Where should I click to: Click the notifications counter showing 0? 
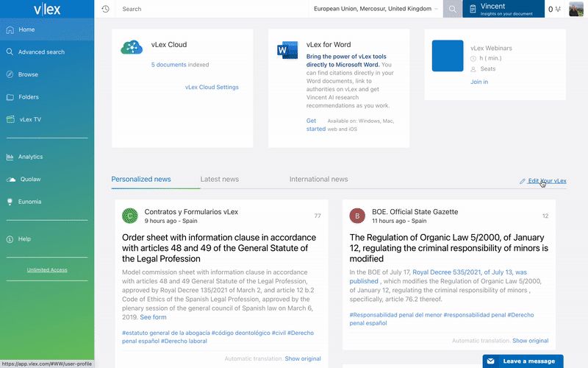[554, 9]
